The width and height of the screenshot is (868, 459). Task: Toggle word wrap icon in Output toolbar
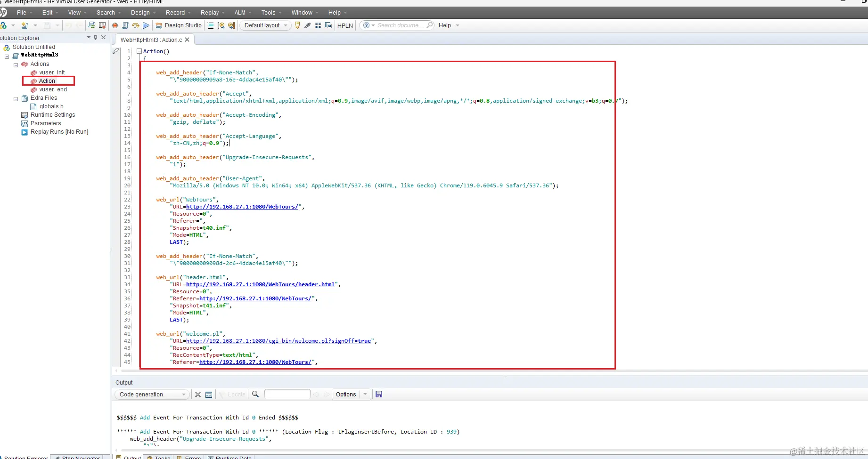tap(209, 395)
